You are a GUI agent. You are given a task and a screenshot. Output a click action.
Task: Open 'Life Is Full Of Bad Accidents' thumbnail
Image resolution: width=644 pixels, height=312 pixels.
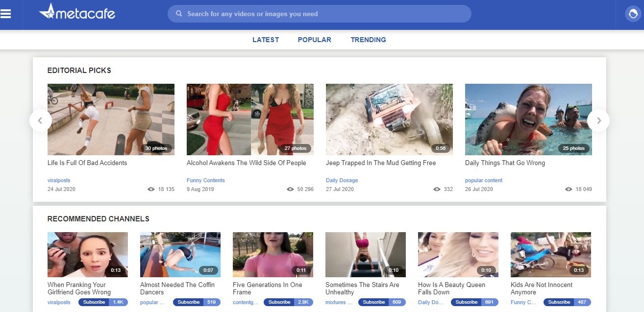[111, 119]
